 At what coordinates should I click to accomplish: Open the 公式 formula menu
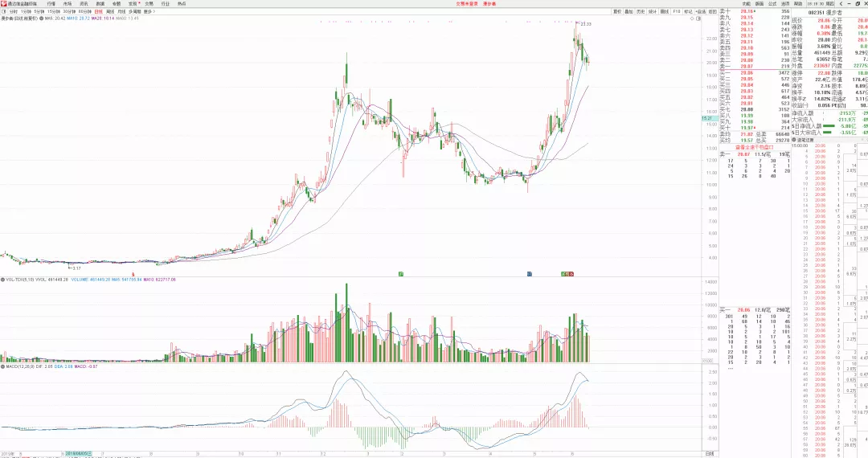point(772,3)
